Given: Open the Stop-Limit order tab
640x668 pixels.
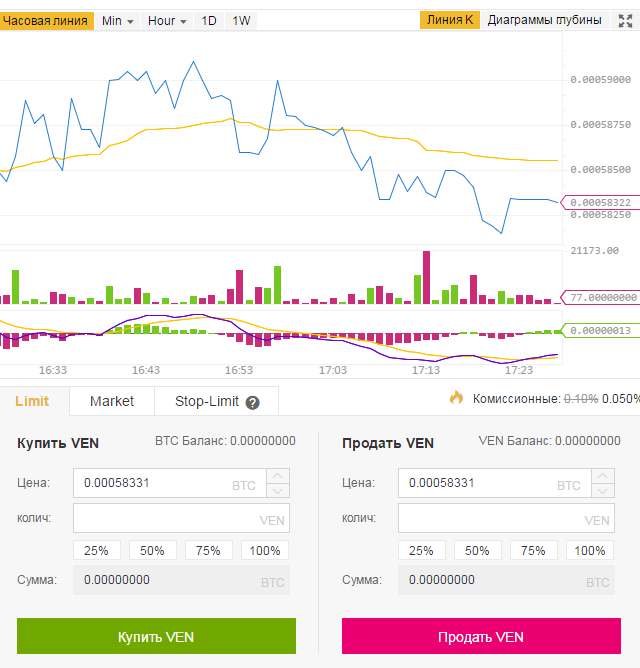Looking at the screenshot, I should 207,401.
